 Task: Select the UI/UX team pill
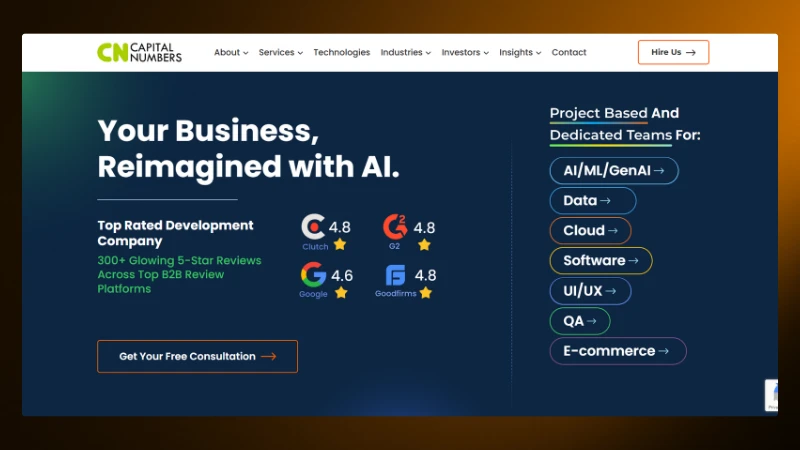[590, 291]
